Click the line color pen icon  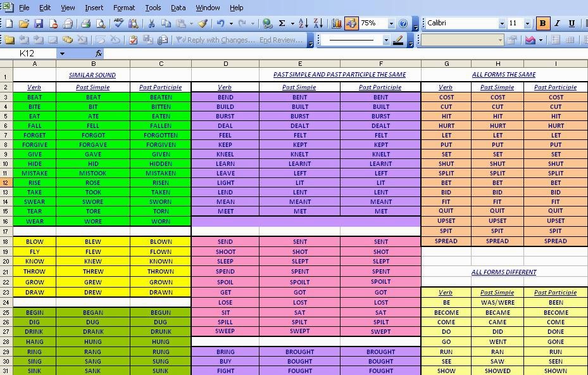[398, 40]
